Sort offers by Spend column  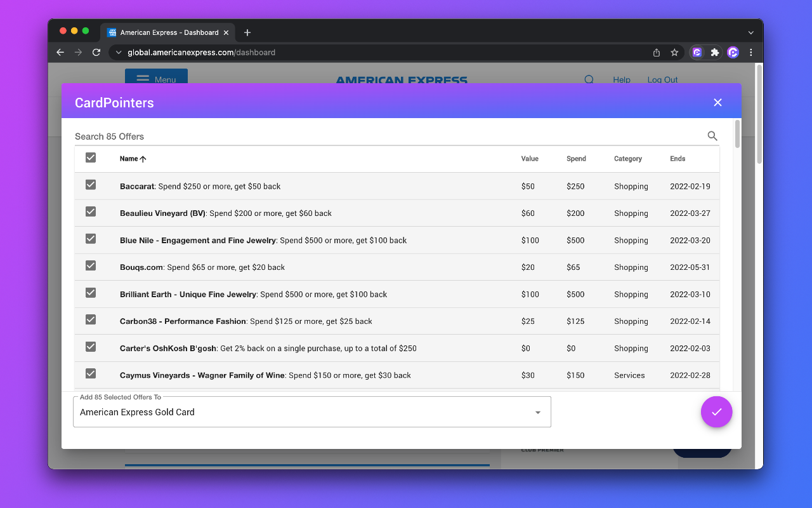click(576, 159)
